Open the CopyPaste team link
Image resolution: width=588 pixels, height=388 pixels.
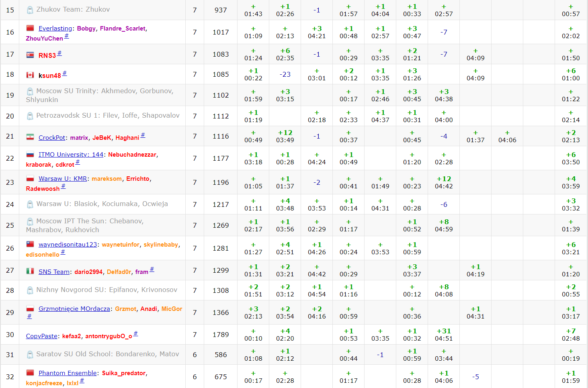tap(42, 336)
